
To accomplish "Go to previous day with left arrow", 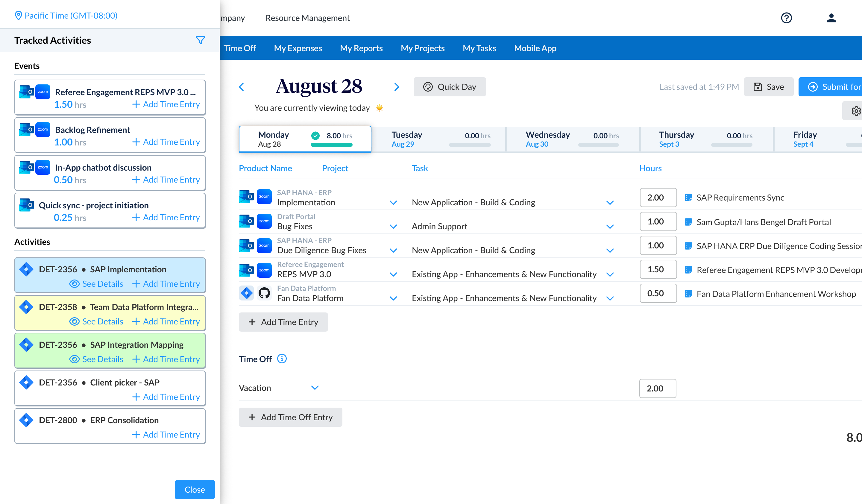I will pos(242,87).
